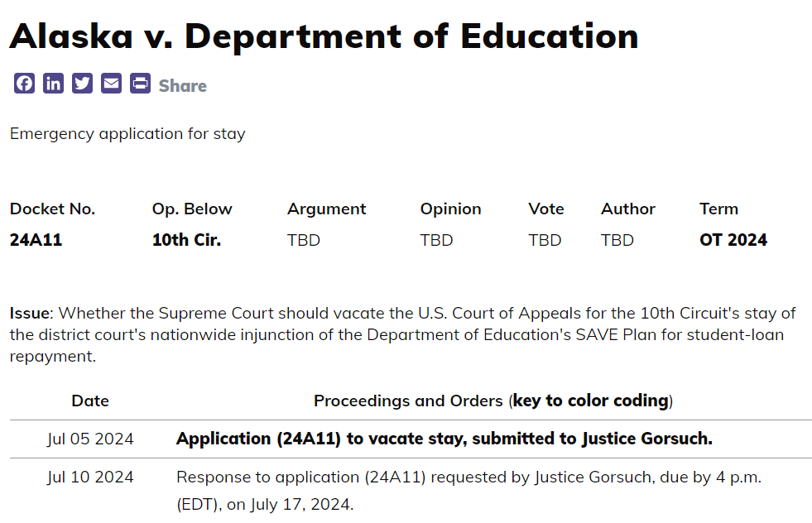This screenshot has height=523, width=812.
Task: Open the OT 2024 term link
Action: click(x=733, y=240)
